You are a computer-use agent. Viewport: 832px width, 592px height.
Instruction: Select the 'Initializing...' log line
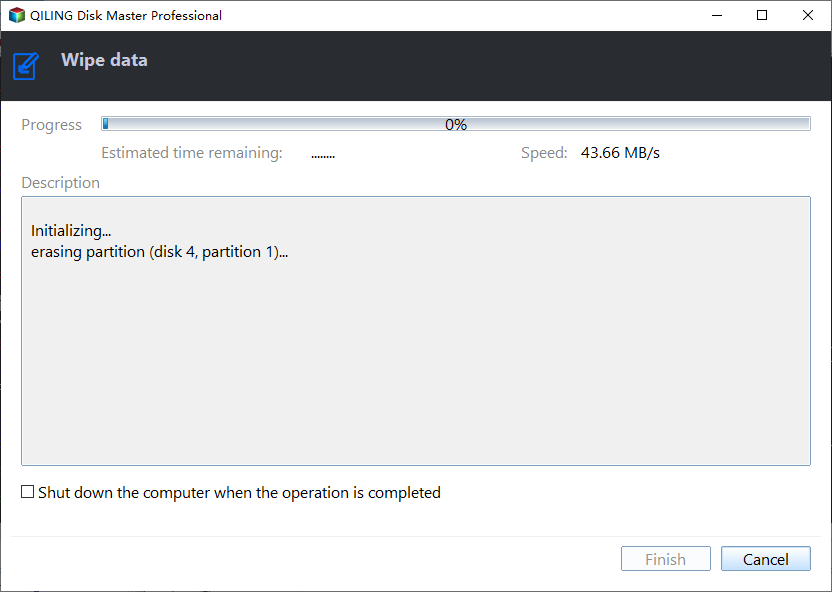coord(71,231)
